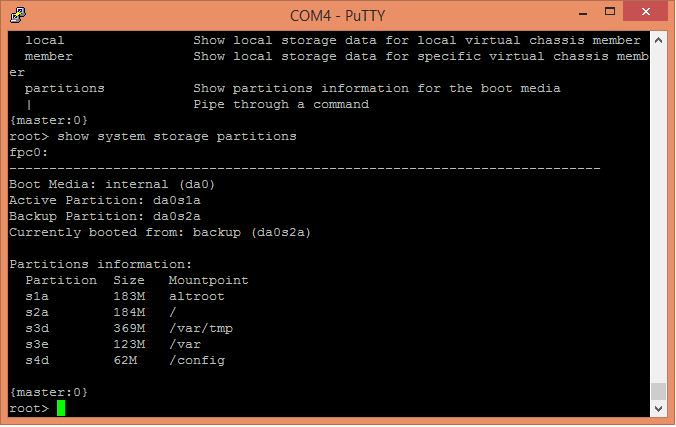The image size is (676, 427).
Task: Click the s3d /var/tmp partition row
Action: 129,329
